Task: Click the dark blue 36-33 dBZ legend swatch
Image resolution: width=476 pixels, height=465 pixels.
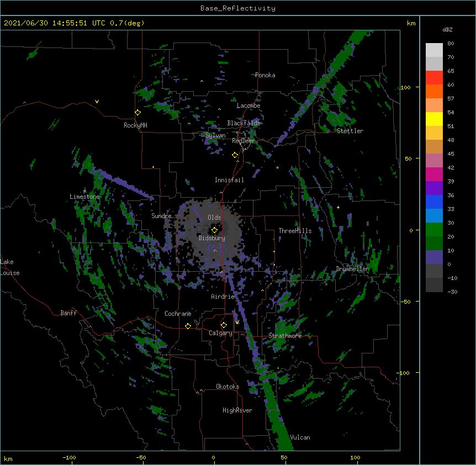Action: click(434, 202)
